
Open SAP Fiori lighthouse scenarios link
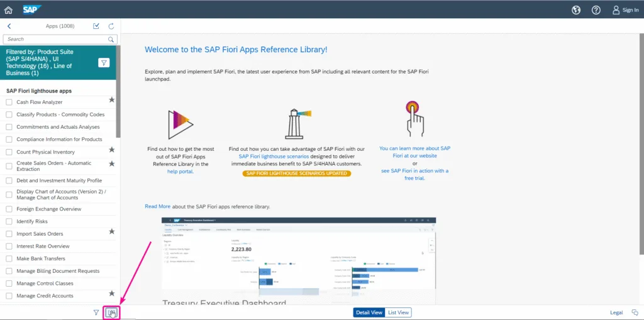point(274,157)
